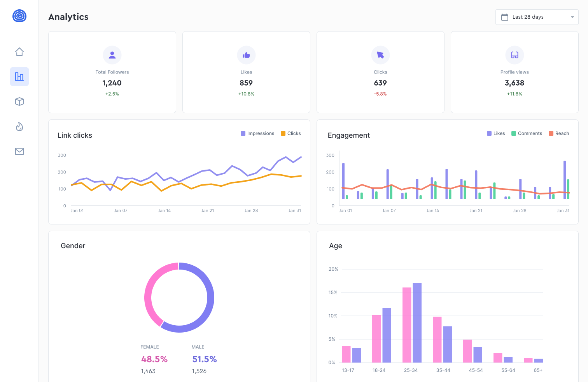The width and height of the screenshot is (588, 382).
Task: Open the Home section in sidebar
Action: tap(19, 51)
